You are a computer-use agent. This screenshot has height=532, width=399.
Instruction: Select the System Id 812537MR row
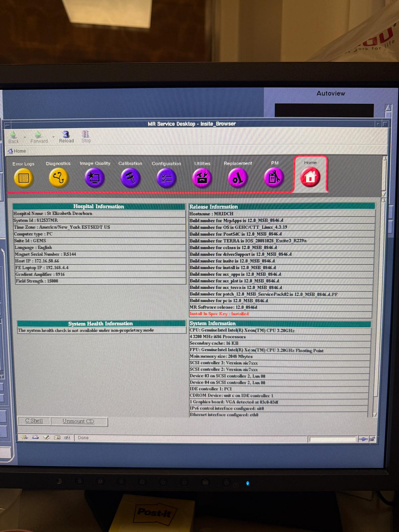coord(99,220)
